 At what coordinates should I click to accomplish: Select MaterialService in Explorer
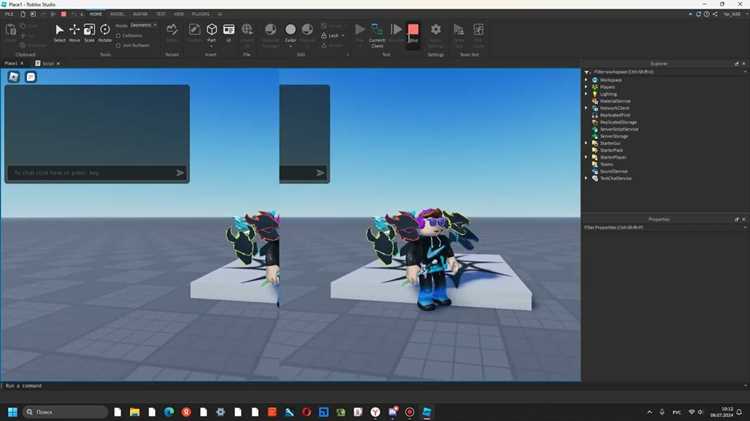(615, 101)
